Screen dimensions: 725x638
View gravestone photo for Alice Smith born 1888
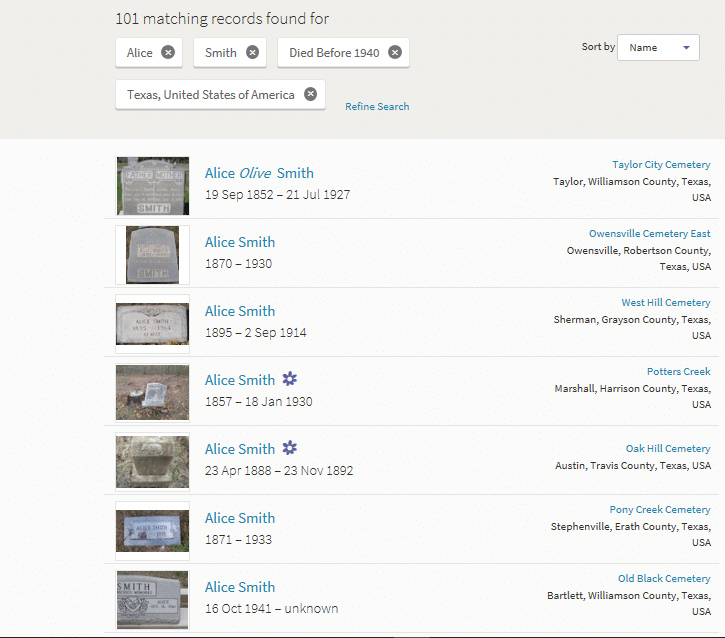tap(152, 461)
